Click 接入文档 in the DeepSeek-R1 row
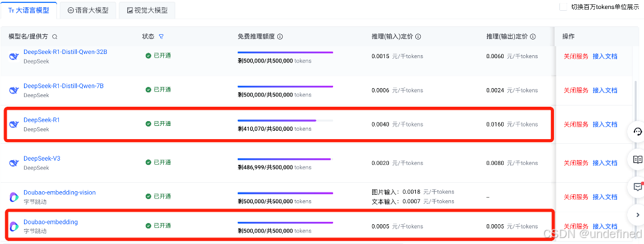This screenshot has height=244, width=644. coord(604,124)
